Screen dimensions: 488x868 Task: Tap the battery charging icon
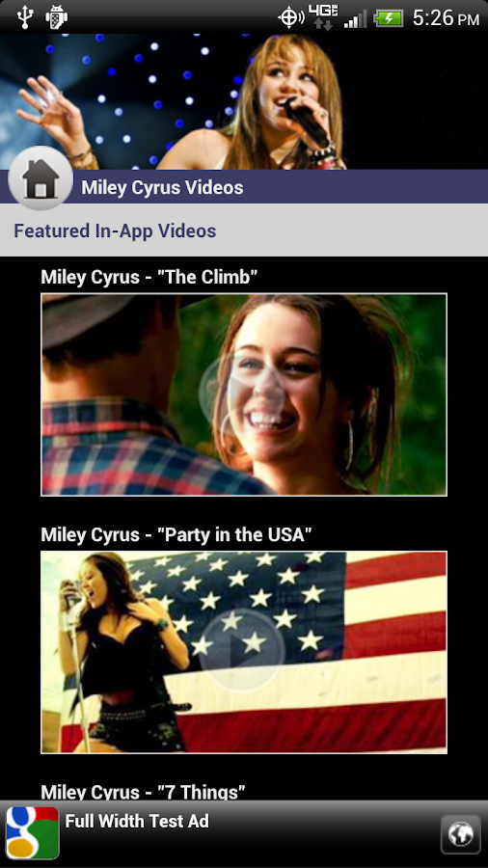click(389, 19)
